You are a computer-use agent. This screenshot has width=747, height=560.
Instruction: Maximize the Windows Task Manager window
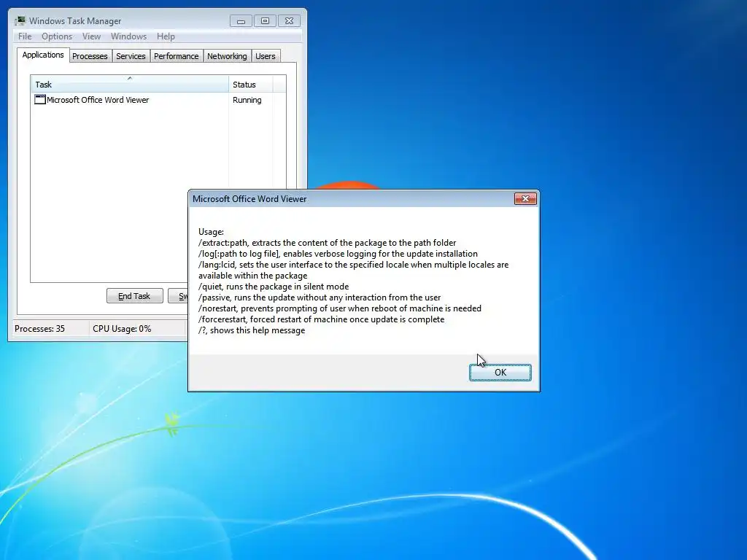tap(265, 21)
